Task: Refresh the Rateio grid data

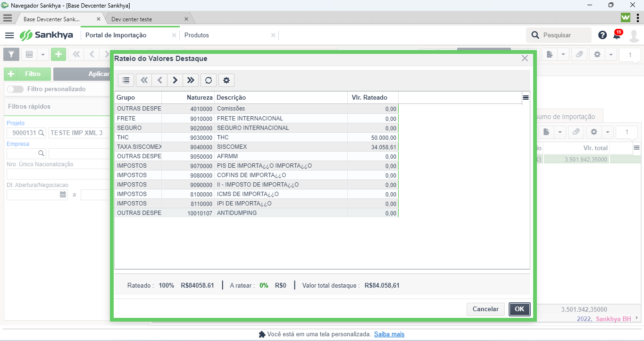Action: [209, 80]
